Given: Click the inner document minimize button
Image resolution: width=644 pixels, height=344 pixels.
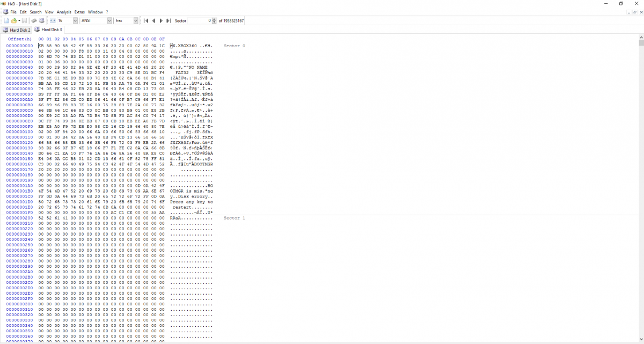Looking at the screenshot, I should coord(628,12).
